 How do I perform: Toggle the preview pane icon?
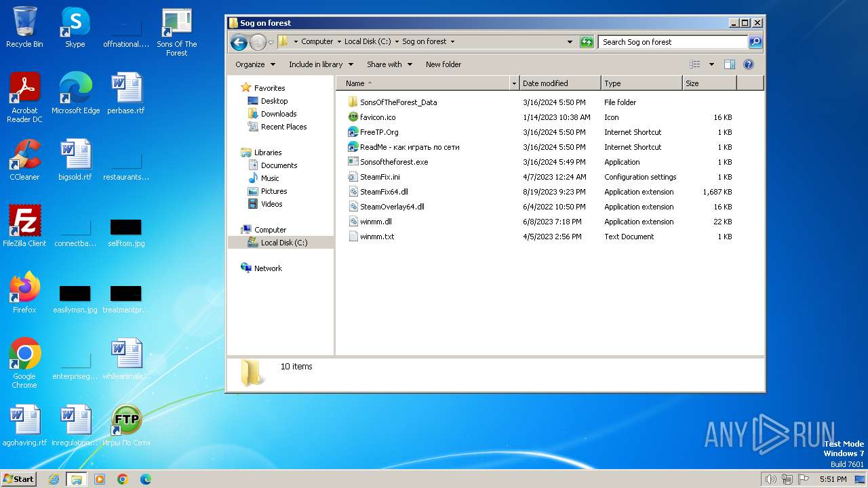(x=730, y=64)
